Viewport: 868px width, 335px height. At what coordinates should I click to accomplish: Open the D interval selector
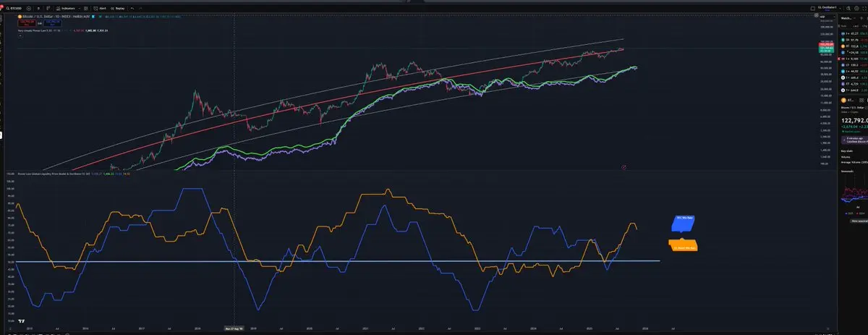pyautogui.click(x=38, y=8)
